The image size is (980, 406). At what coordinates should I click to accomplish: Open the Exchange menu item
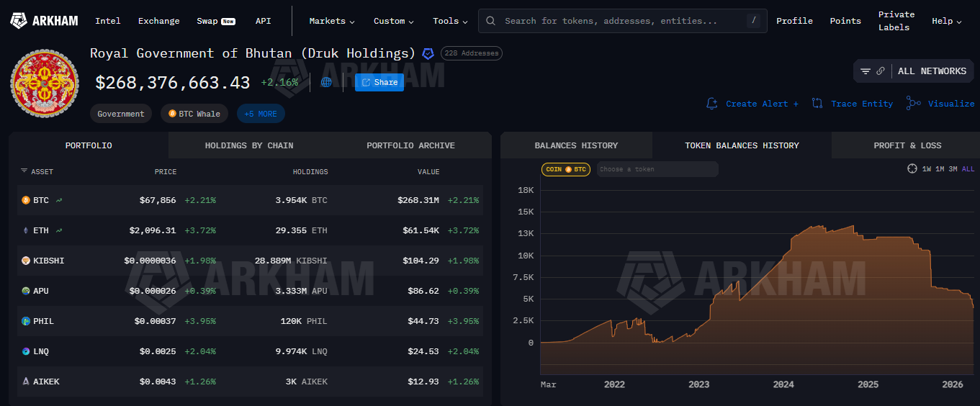point(159,21)
